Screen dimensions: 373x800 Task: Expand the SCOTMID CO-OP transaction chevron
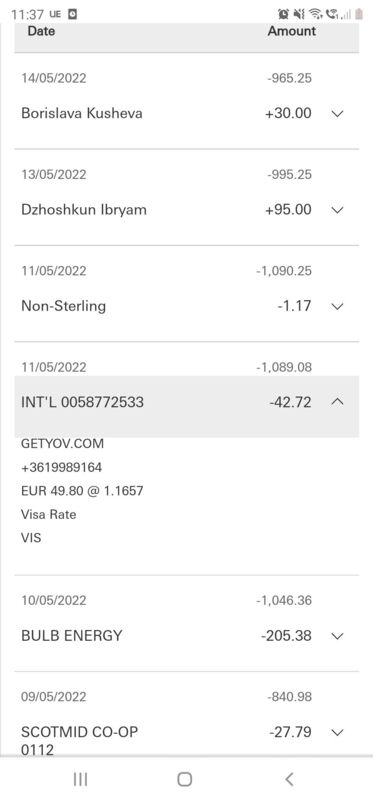point(337,732)
